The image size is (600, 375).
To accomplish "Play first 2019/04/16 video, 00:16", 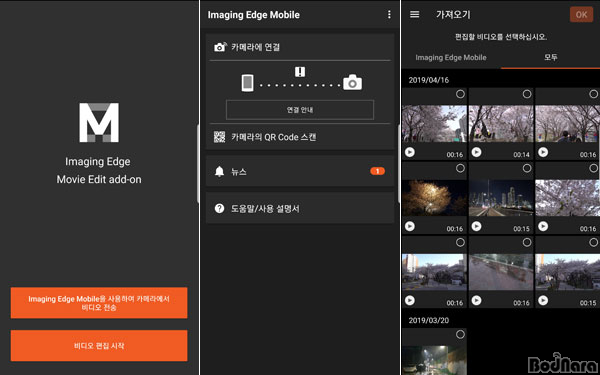I will 410,152.
